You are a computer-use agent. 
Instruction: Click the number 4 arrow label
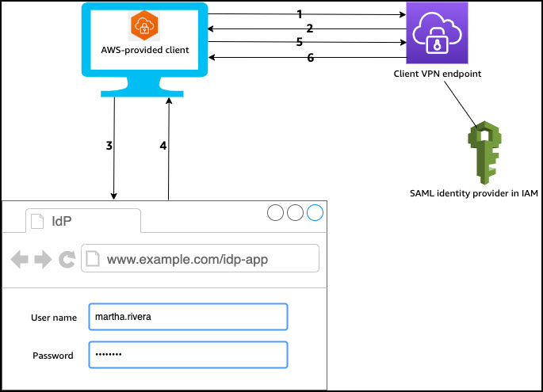coord(163,146)
